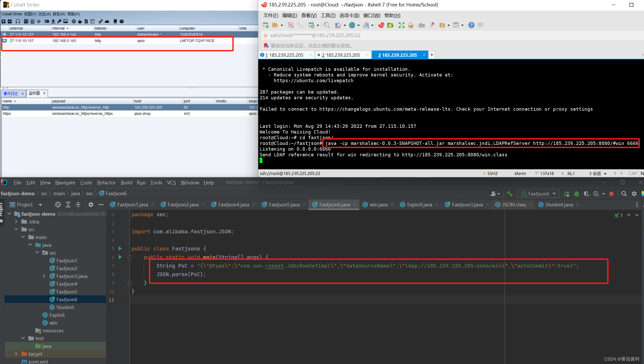Click Xshell new session icon

click(266, 25)
